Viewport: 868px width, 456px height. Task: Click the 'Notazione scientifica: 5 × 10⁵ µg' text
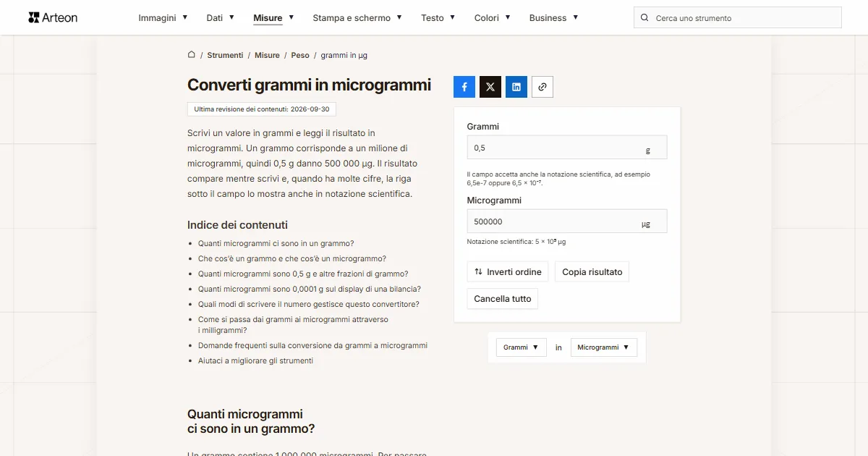click(x=516, y=242)
